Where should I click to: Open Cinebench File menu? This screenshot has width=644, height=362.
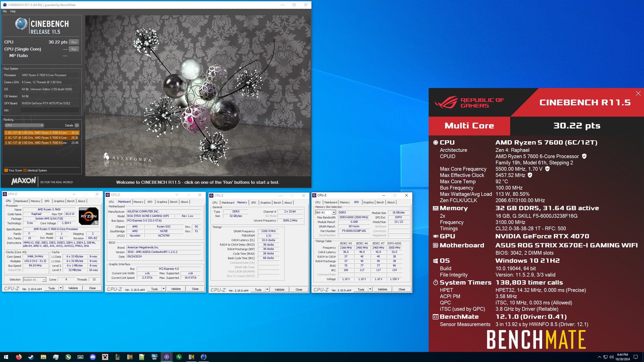click(x=5, y=11)
